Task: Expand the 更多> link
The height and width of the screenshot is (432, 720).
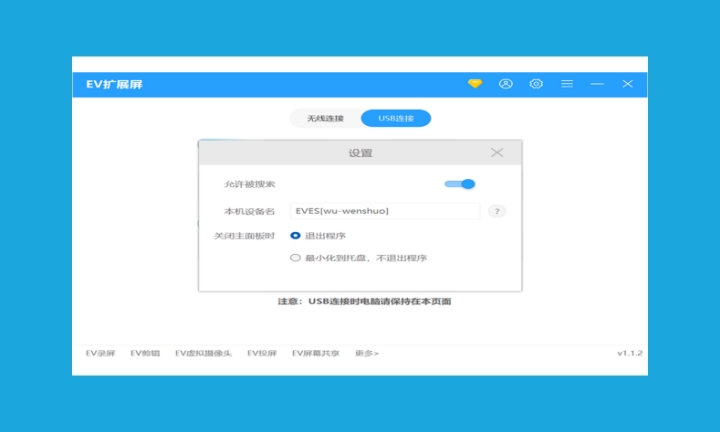Action: (x=366, y=353)
